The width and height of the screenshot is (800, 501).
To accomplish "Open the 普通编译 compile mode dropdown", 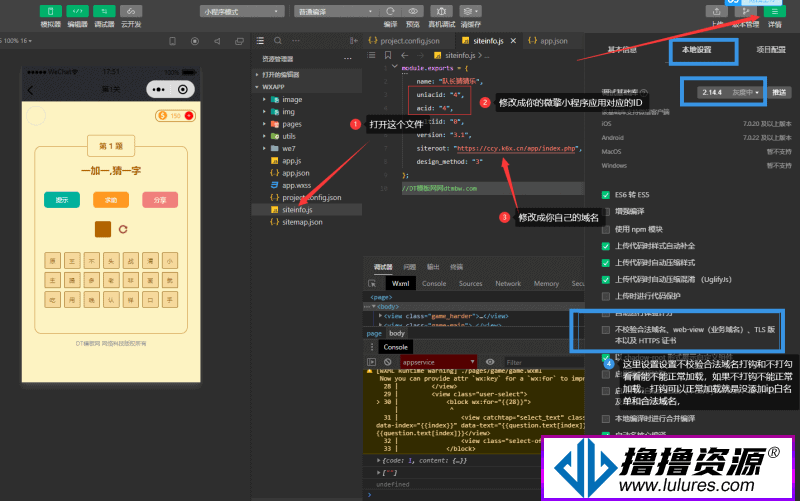I will pos(336,11).
